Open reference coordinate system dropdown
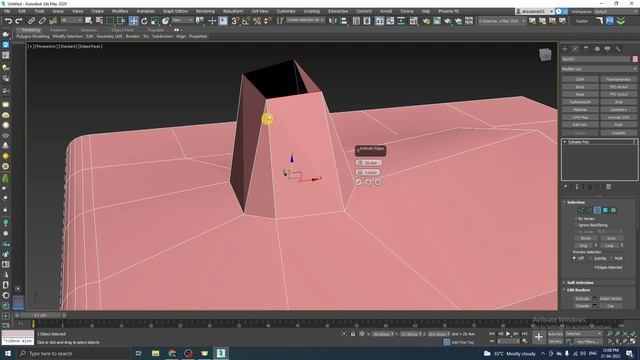This screenshot has width=640, height=360. [182, 20]
